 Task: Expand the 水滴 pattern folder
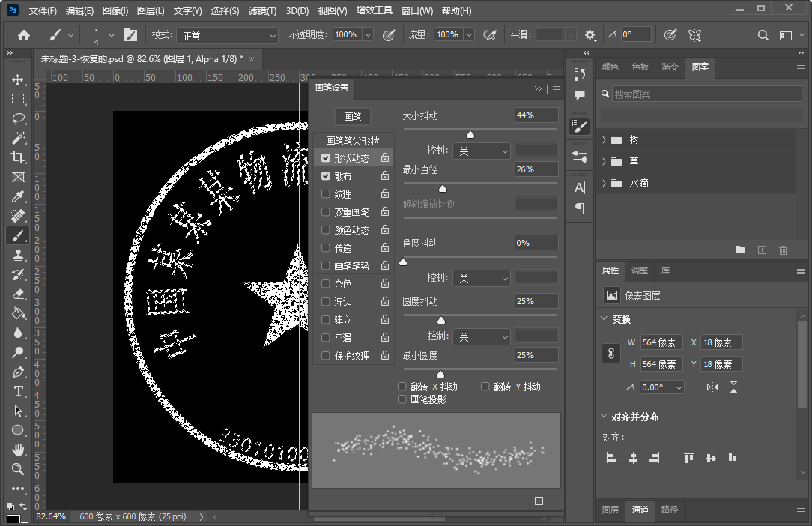coord(604,183)
